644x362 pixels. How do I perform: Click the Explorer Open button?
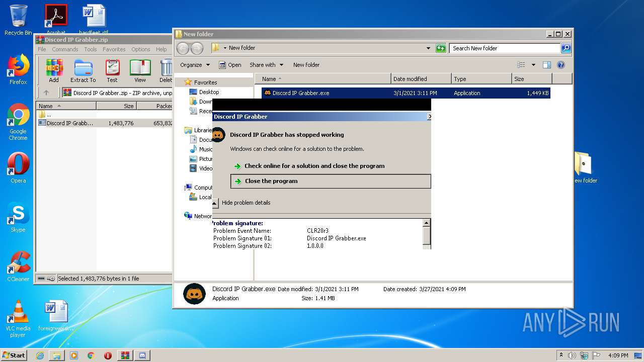point(230,65)
